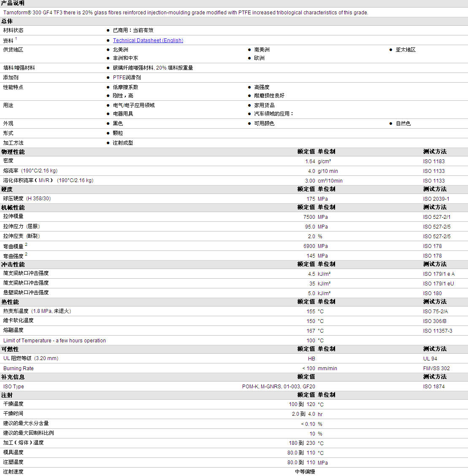Viewport: 468px width, 476px height.
Task: Select the 低摩擦系数 feature entry
Action: [x=125, y=87]
